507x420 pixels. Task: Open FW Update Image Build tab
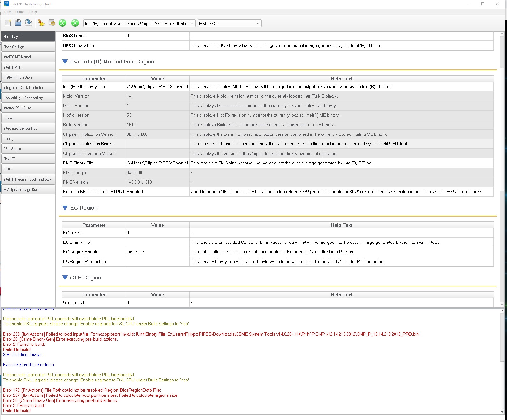(x=28, y=190)
